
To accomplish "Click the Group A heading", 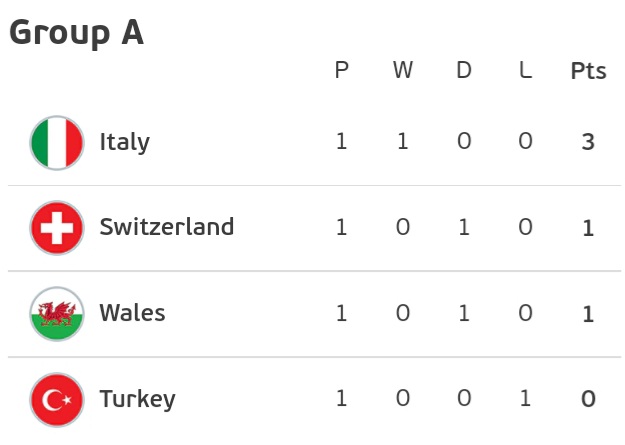I will (76, 33).
